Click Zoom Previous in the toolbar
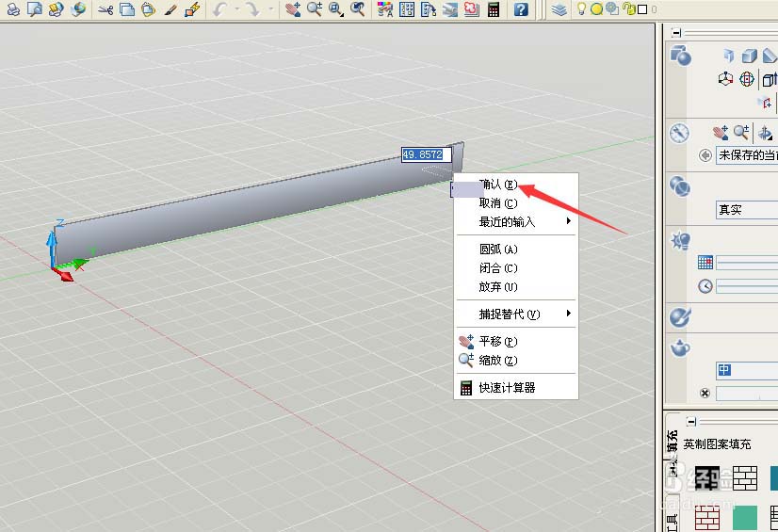The height and width of the screenshot is (532, 778). click(x=357, y=8)
